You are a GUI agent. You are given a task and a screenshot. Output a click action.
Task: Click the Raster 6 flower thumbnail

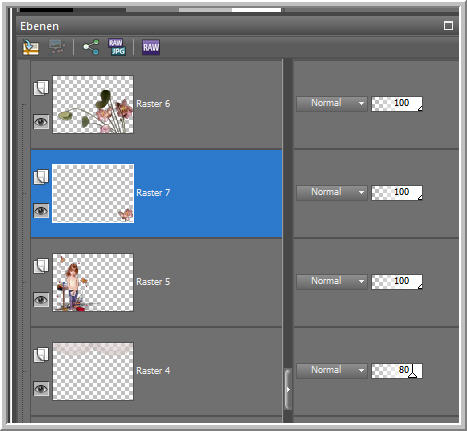point(93,105)
